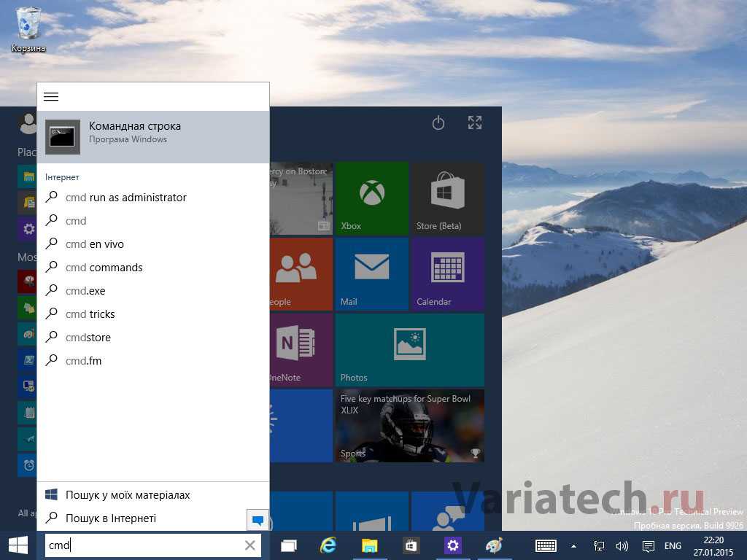Click the hamburger menu in search panel
747x560 pixels.
tap(51, 97)
